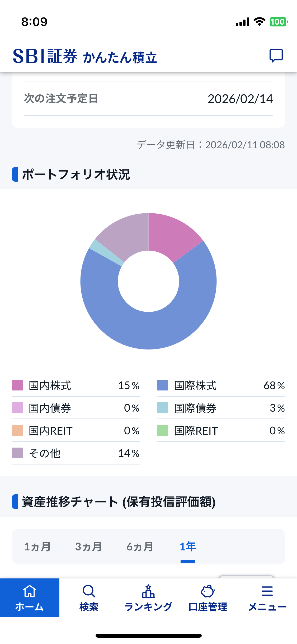Screen dimensions: 297x644
Task: Tap the 国内REIT legend row
Action: click(x=76, y=431)
